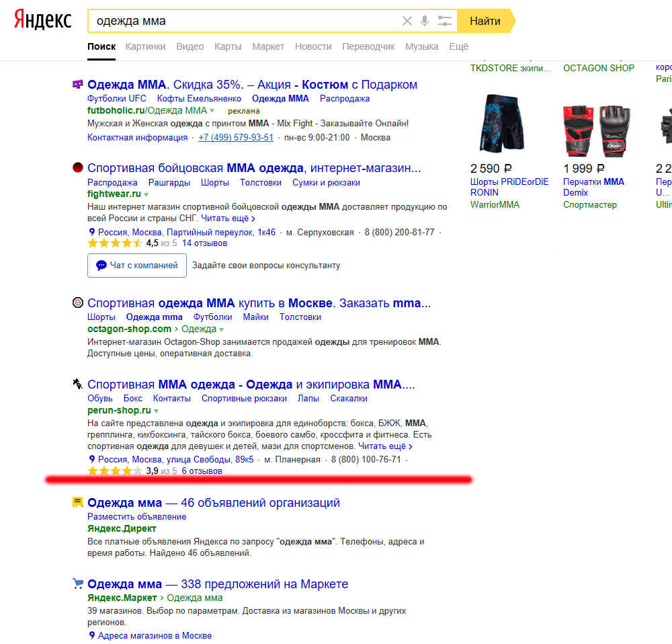The width and height of the screenshot is (672, 644).
Task: Activate voice search microphone icon
Action: pos(425,21)
